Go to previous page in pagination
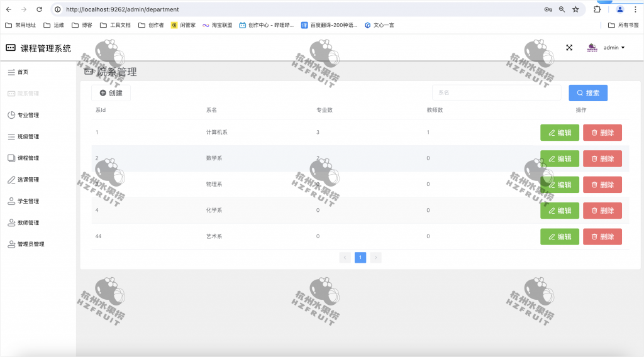 [345, 257]
